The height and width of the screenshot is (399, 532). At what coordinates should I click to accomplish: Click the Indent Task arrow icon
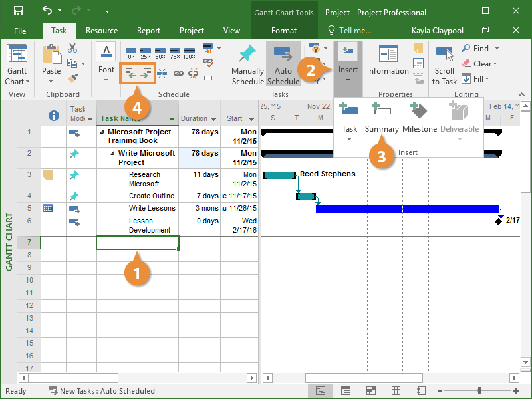[146, 73]
